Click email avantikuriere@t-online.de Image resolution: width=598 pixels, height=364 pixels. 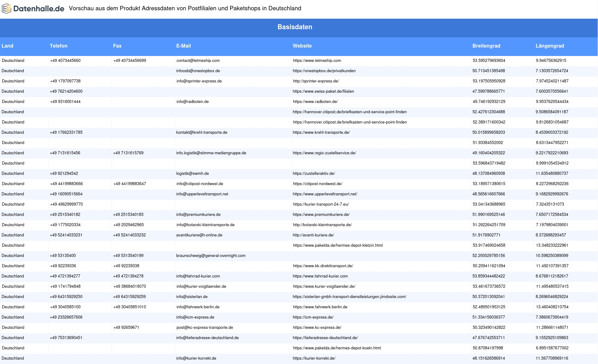click(x=199, y=235)
